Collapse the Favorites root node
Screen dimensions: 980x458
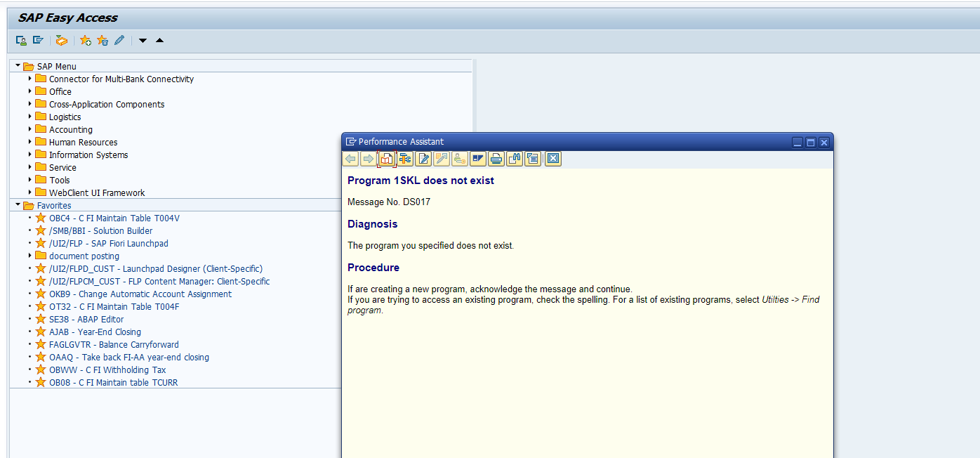pyautogui.click(x=18, y=204)
